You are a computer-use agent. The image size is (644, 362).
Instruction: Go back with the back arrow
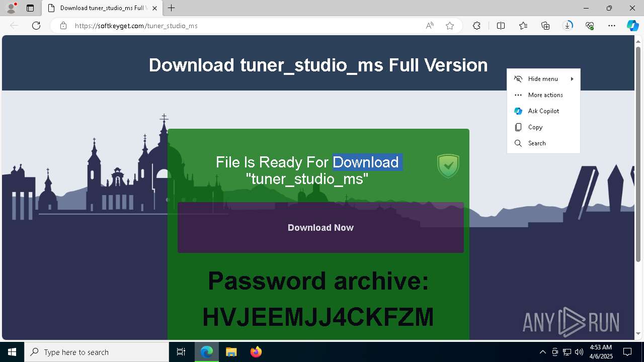click(x=14, y=26)
